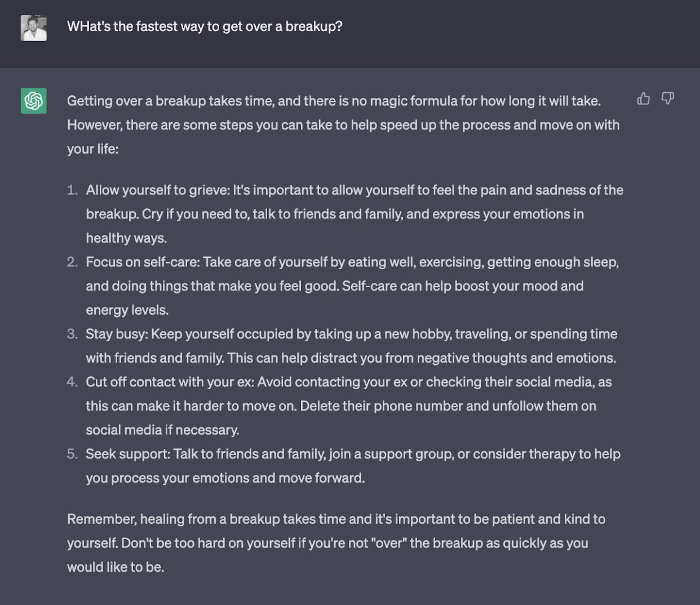Click the 'Remember, healing from a breakup' paragraph
700x605 pixels.
pyautogui.click(x=336, y=543)
